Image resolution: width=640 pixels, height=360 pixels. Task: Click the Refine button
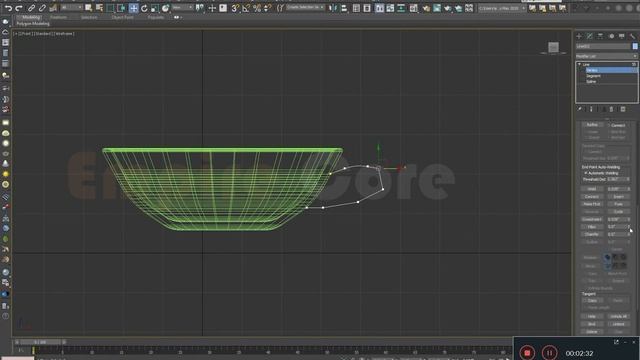pos(592,125)
